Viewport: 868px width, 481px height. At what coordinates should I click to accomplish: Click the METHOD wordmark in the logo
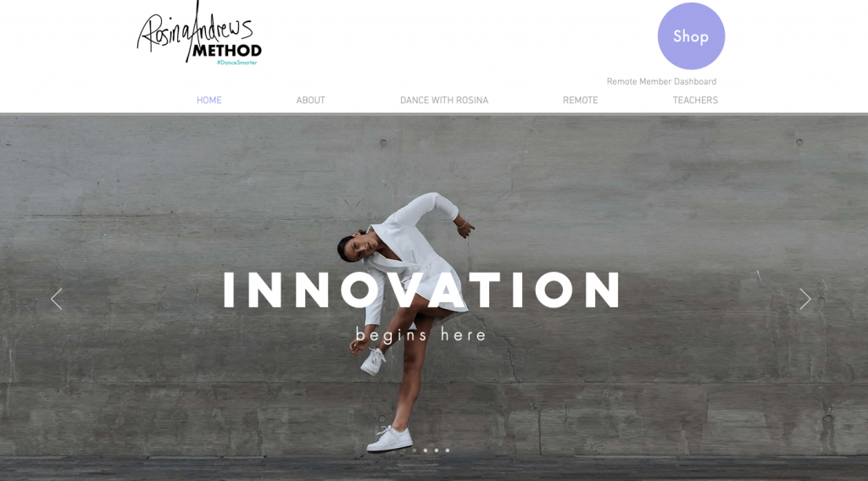tap(227, 51)
